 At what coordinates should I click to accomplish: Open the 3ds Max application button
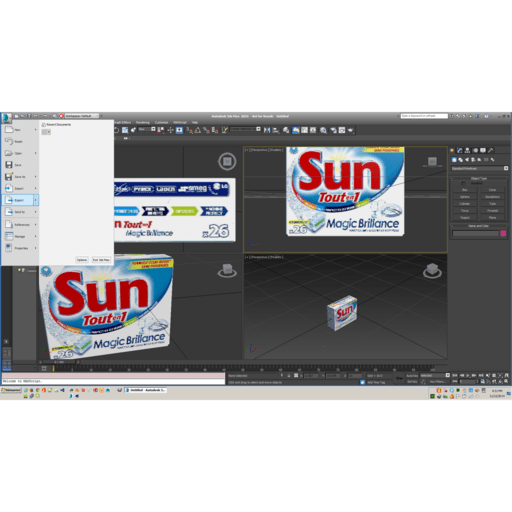(7, 118)
